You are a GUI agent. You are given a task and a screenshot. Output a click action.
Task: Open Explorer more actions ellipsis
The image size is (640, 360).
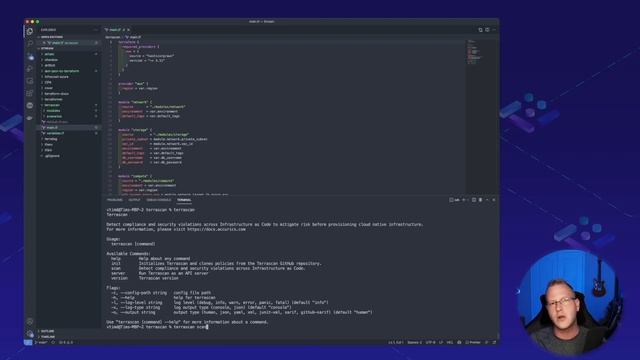tap(96, 30)
